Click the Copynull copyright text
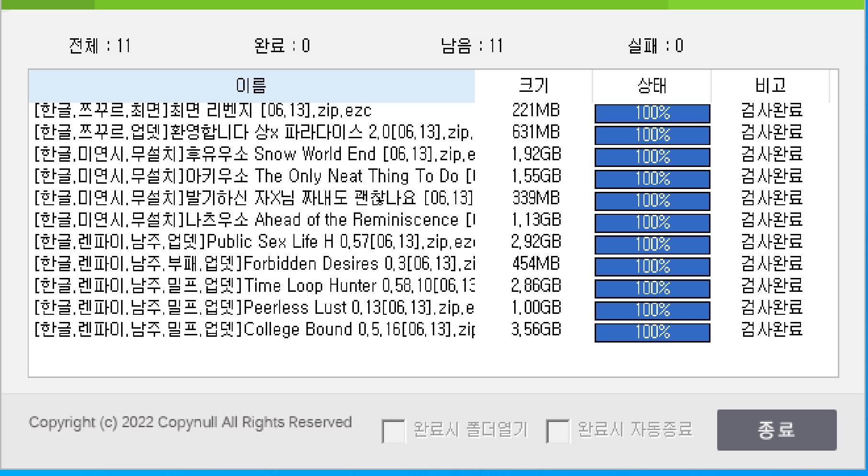 pos(190,422)
